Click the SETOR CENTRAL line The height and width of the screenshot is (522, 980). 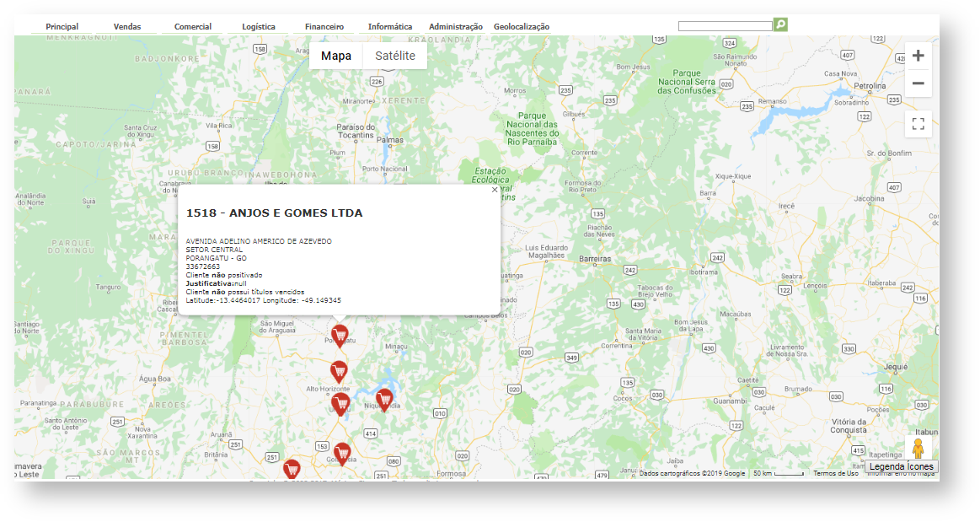(x=214, y=250)
